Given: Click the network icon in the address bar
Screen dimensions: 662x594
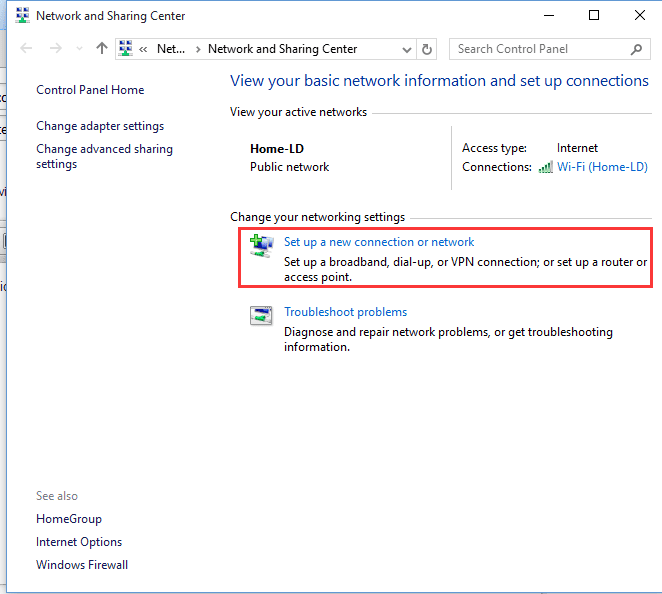Looking at the screenshot, I should pyautogui.click(x=125, y=49).
